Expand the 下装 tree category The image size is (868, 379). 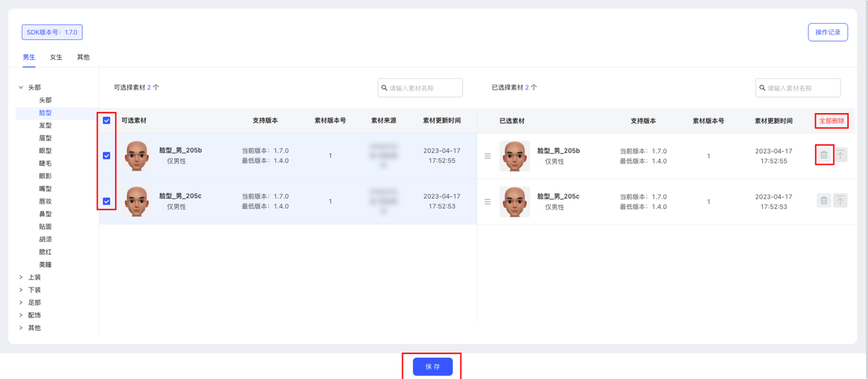(21, 290)
